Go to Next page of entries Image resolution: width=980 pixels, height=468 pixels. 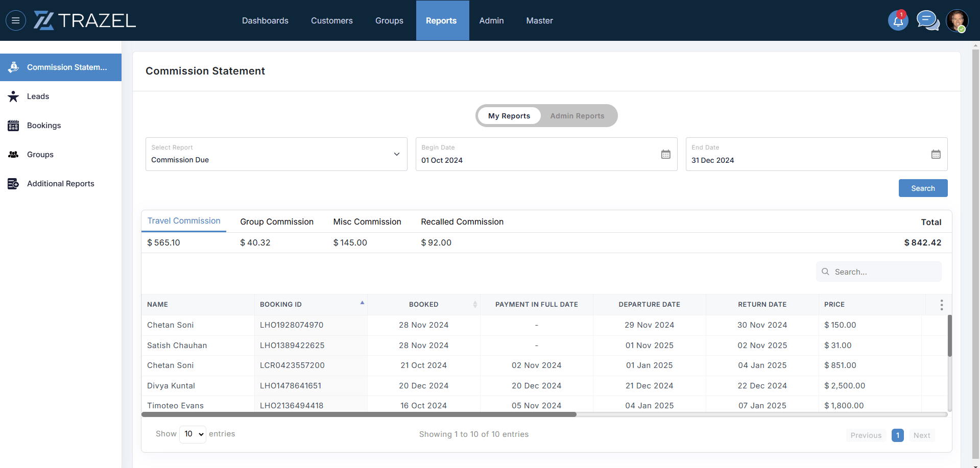[x=921, y=435]
